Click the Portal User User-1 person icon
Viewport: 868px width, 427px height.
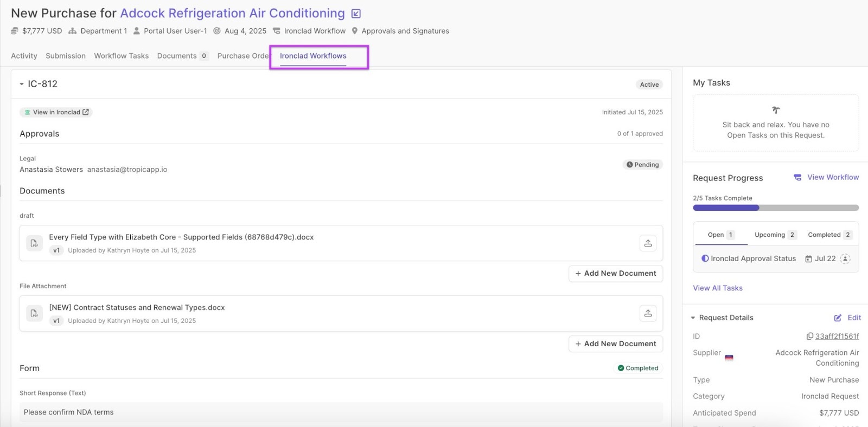(137, 31)
